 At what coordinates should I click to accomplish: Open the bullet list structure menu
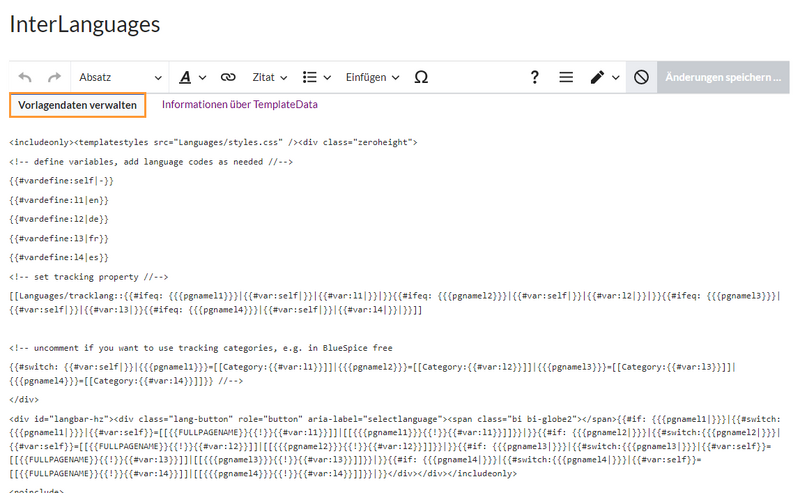(x=316, y=78)
